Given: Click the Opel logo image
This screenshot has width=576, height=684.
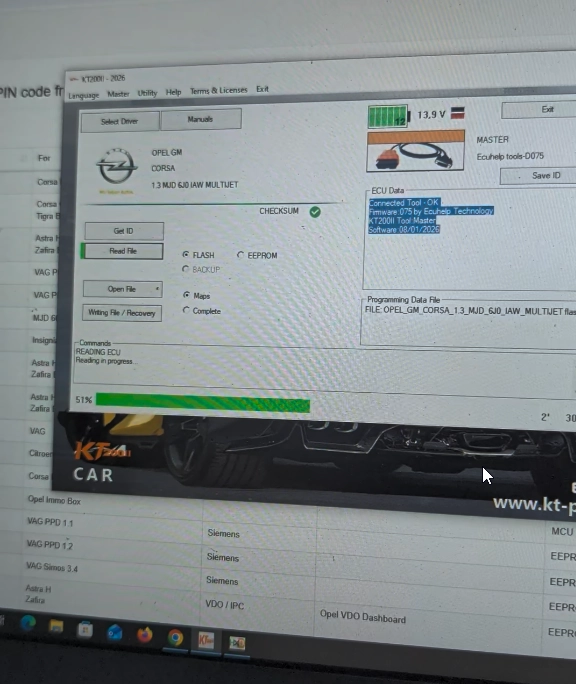Looking at the screenshot, I should pos(117,168).
